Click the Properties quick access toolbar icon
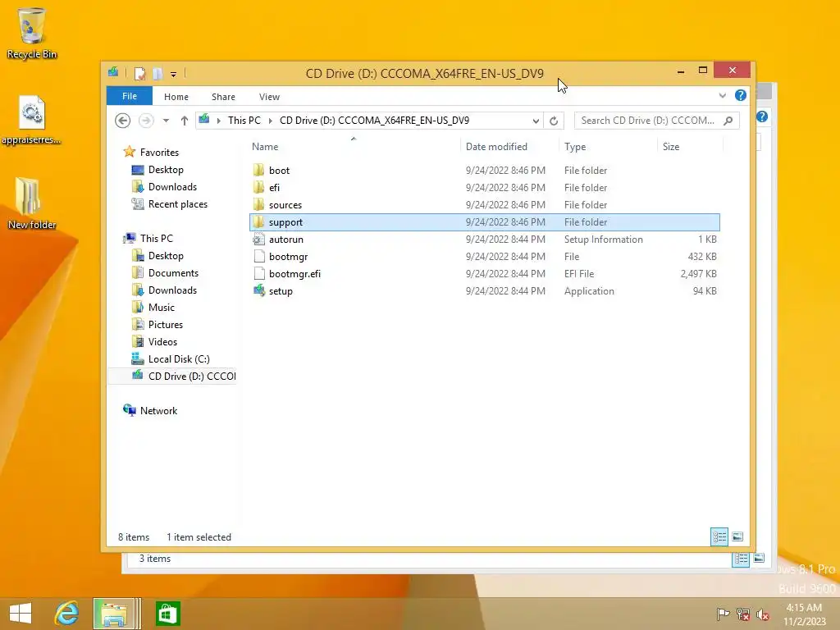 [x=139, y=73]
